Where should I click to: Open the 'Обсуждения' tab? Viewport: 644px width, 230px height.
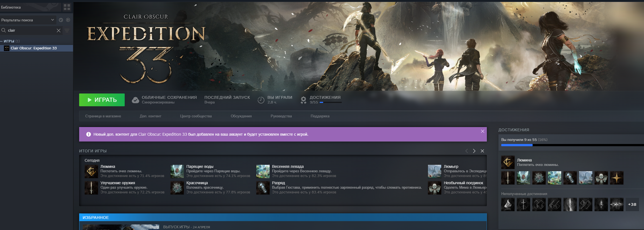241,116
